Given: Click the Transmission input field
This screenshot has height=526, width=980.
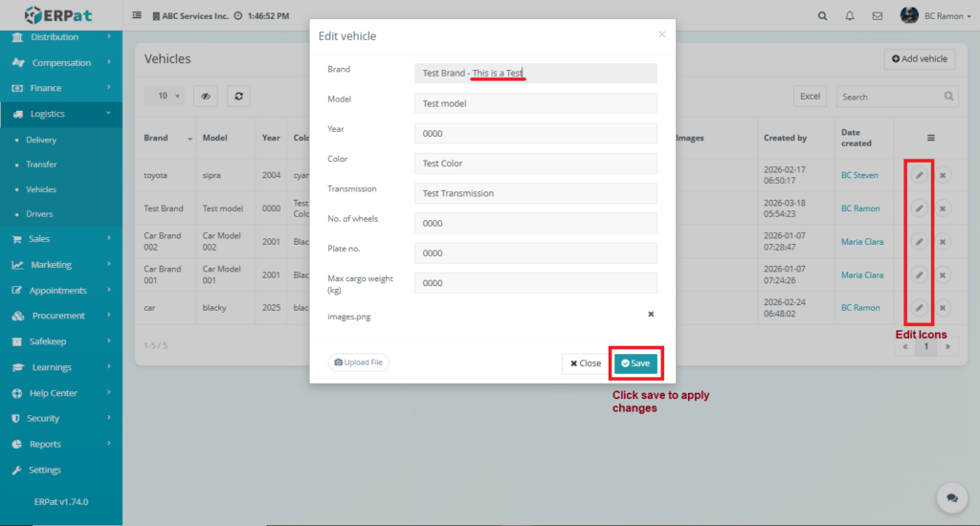Looking at the screenshot, I should 536,193.
